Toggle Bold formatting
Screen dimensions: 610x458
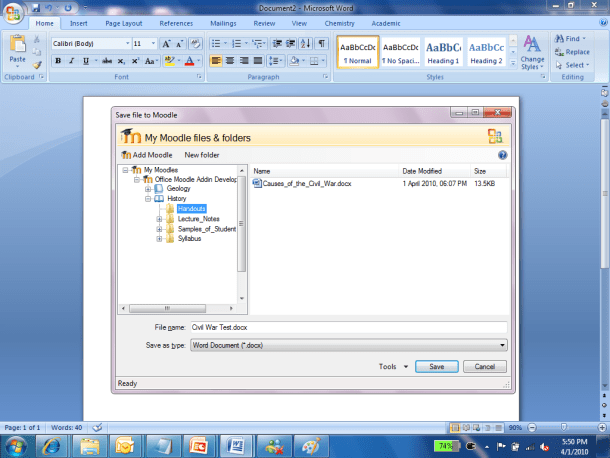(58, 61)
